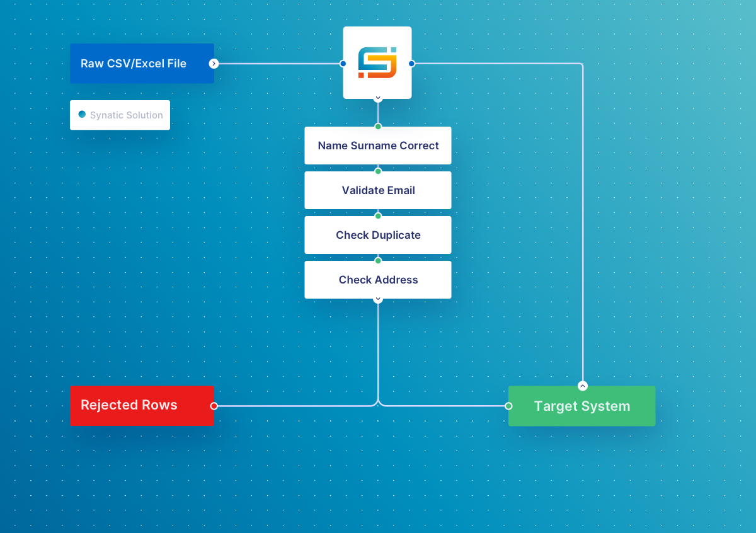The image size is (756, 533).
Task: Click the Synatic logo node
Action: (x=377, y=62)
